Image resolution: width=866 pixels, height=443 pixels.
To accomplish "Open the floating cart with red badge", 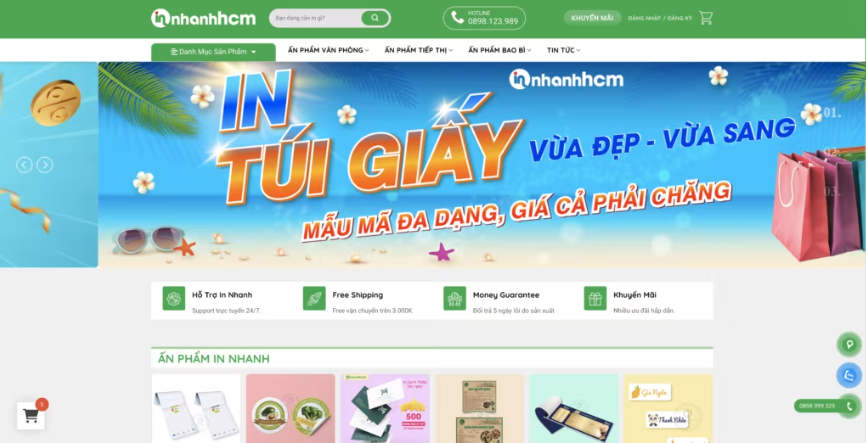I will (x=31, y=415).
